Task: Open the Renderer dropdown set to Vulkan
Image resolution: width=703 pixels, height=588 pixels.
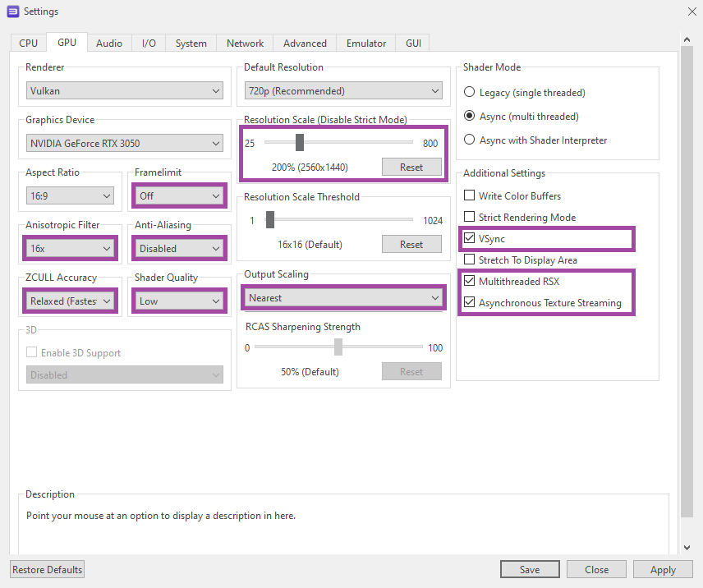Action: (x=125, y=91)
